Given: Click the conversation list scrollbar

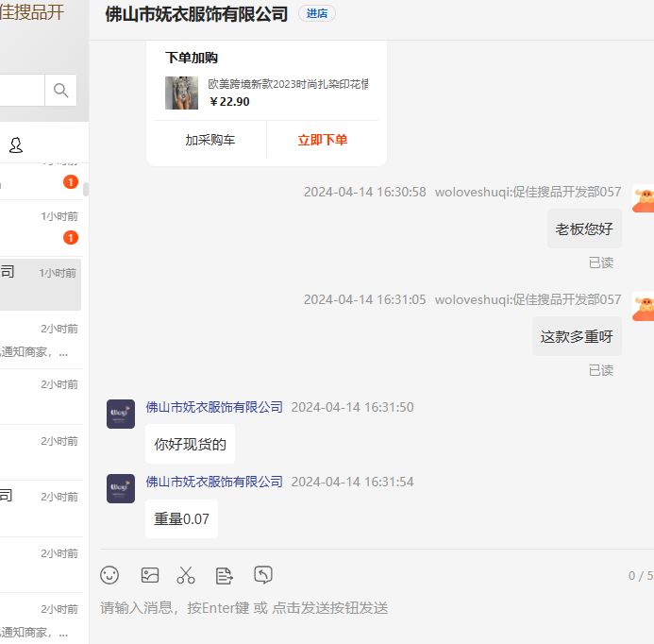Looking at the screenshot, I should [x=86, y=189].
